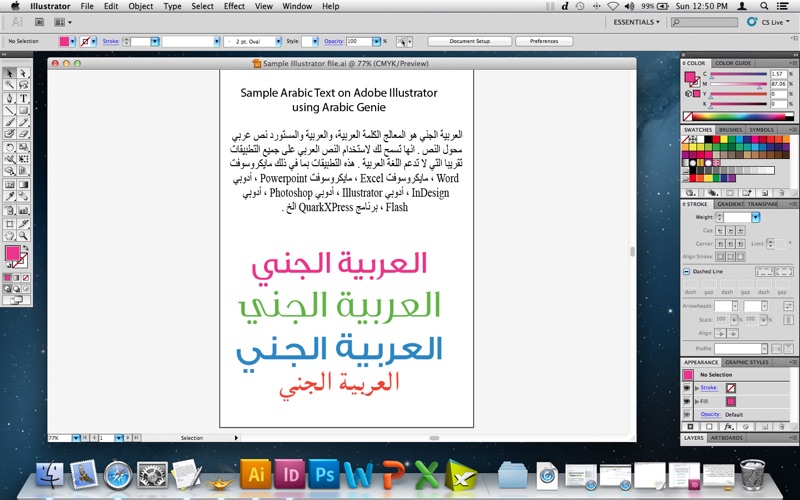Toggle first Cap style button in Stroke panel
Viewport: 800px width, 500px height.
[720, 231]
